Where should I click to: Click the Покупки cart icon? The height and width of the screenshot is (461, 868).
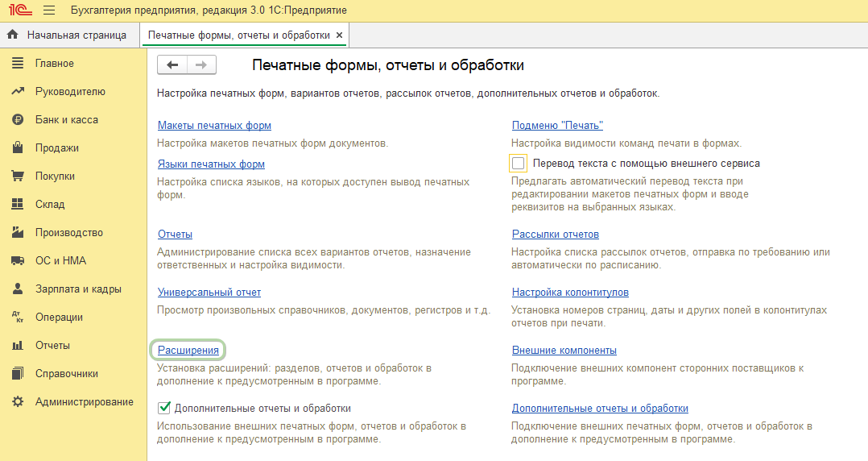(x=18, y=176)
